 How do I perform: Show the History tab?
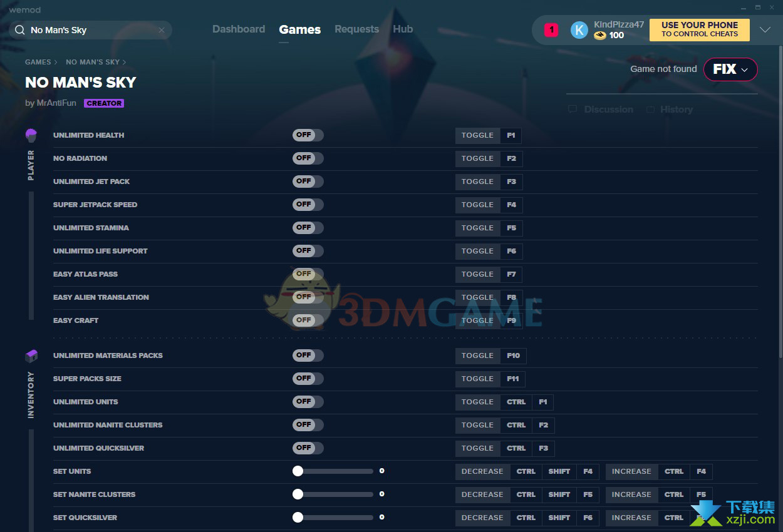(x=669, y=110)
